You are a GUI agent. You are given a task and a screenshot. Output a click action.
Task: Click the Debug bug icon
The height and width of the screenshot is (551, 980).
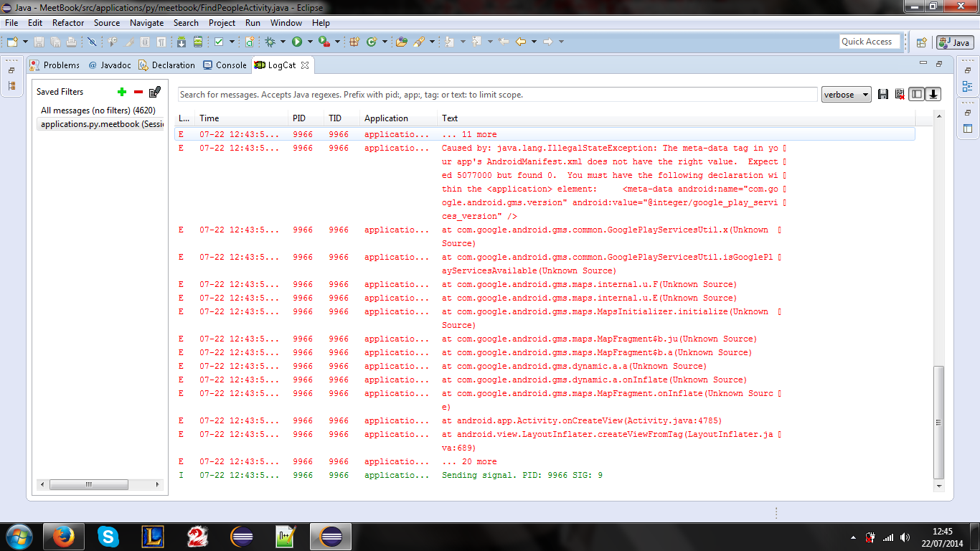coord(270,42)
